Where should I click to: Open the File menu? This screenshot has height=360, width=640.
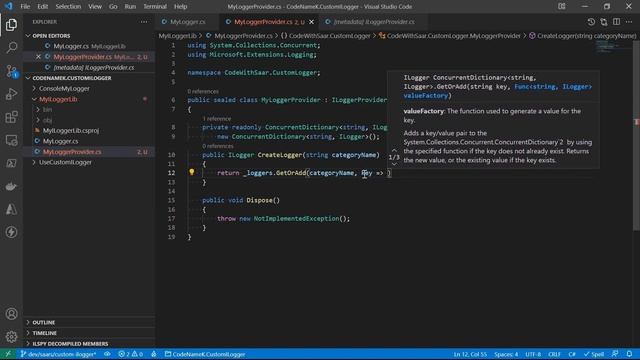(25, 7)
